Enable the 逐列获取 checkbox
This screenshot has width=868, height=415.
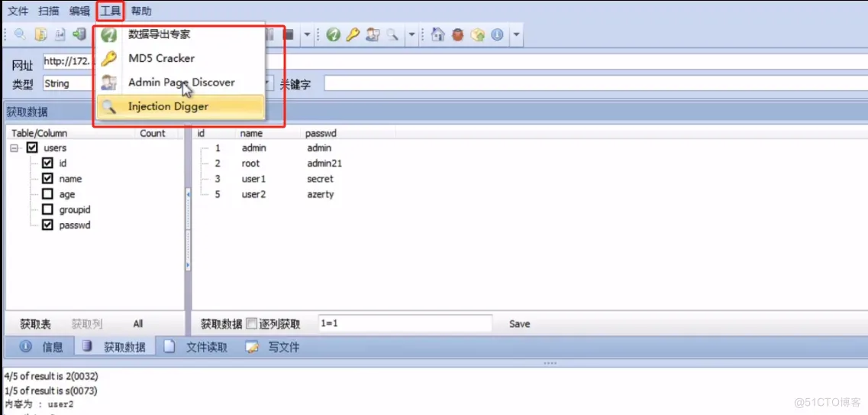pos(252,323)
